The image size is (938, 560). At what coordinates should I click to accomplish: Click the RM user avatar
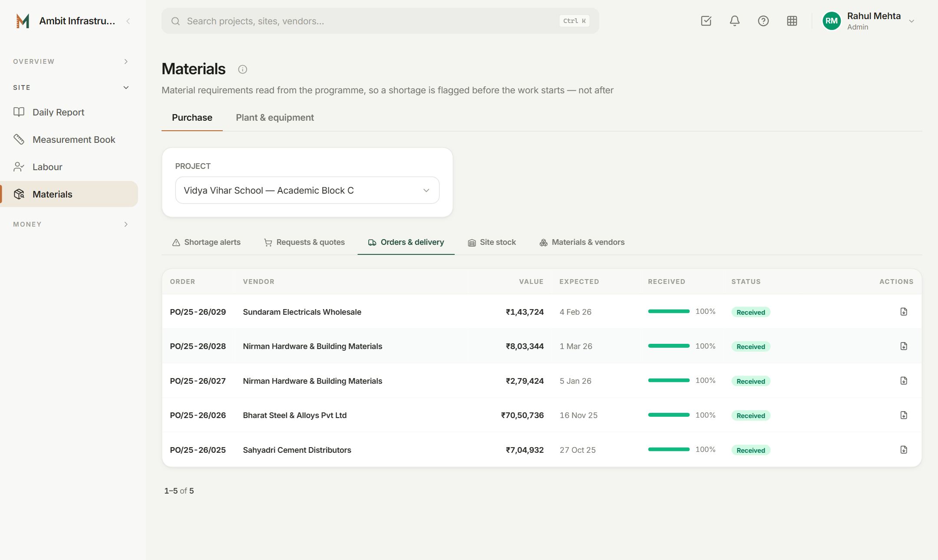[x=832, y=21]
